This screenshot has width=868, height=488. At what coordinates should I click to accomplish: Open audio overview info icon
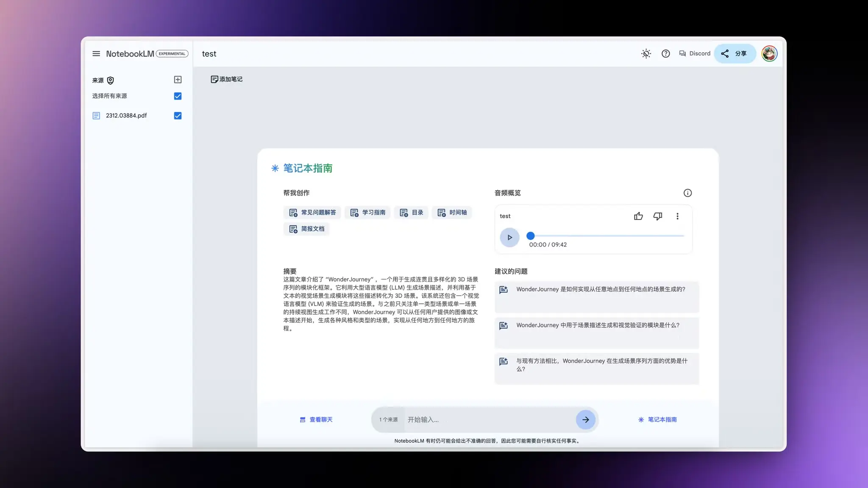click(x=687, y=193)
